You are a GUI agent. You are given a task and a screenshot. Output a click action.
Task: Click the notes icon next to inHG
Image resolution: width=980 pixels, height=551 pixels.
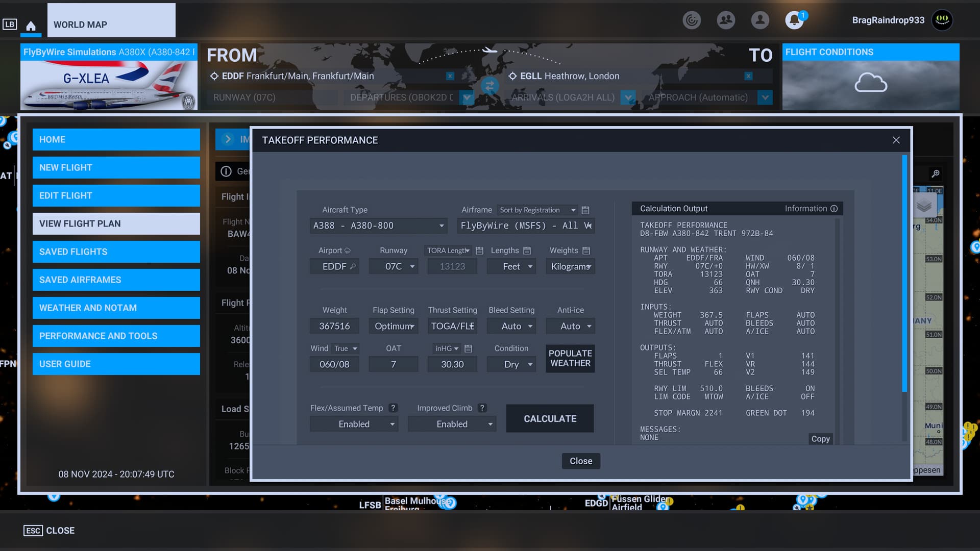click(468, 348)
